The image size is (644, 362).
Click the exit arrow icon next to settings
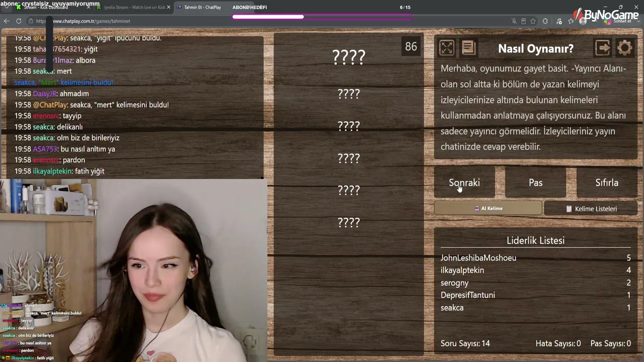(603, 48)
